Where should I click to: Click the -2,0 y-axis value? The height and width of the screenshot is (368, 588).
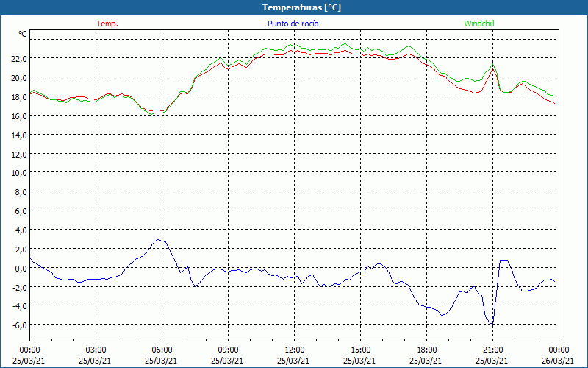point(20,287)
